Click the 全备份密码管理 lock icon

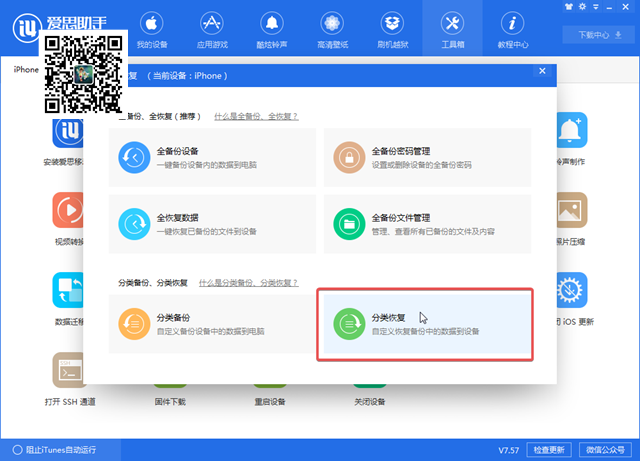349,158
